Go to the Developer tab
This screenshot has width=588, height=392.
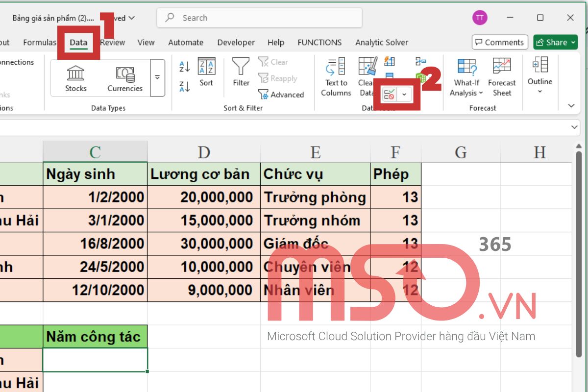pyautogui.click(x=236, y=42)
